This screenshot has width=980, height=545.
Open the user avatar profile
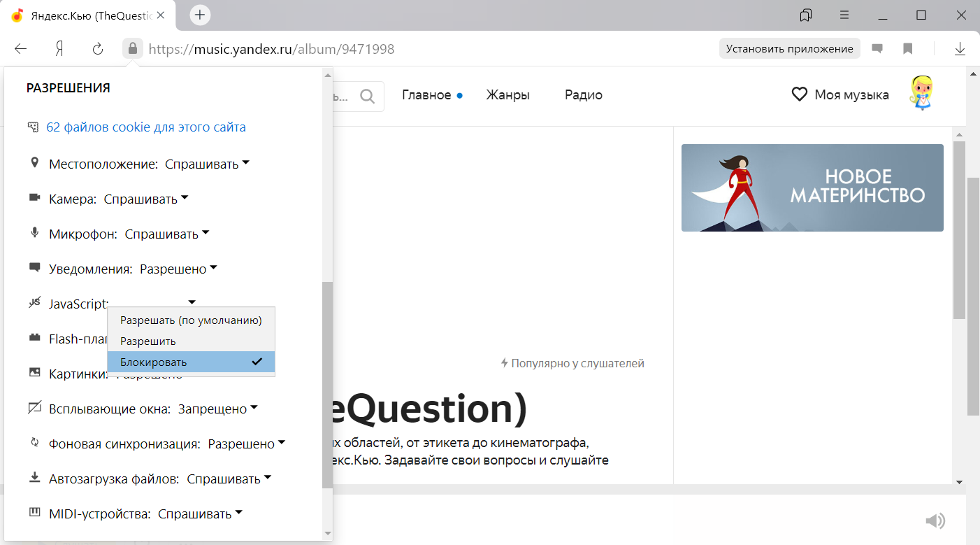923,93
